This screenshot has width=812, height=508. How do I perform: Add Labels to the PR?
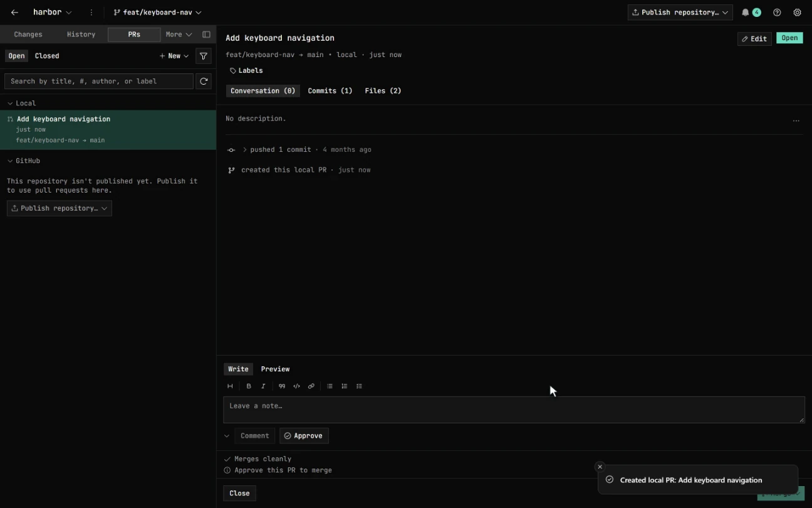coord(246,71)
